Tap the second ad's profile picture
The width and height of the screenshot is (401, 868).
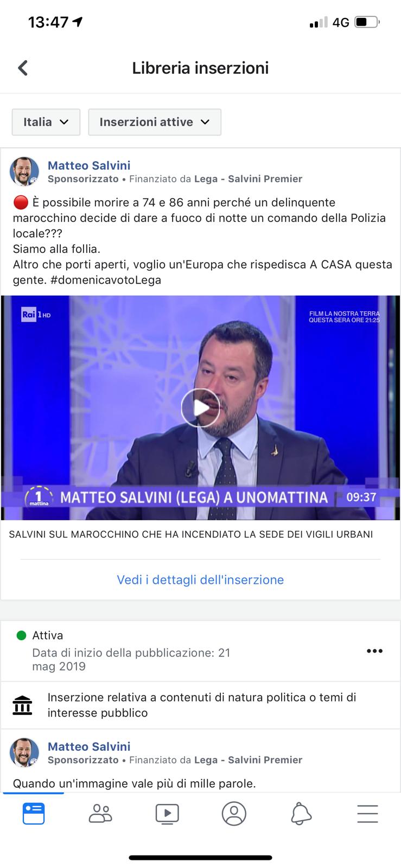pos(24,752)
